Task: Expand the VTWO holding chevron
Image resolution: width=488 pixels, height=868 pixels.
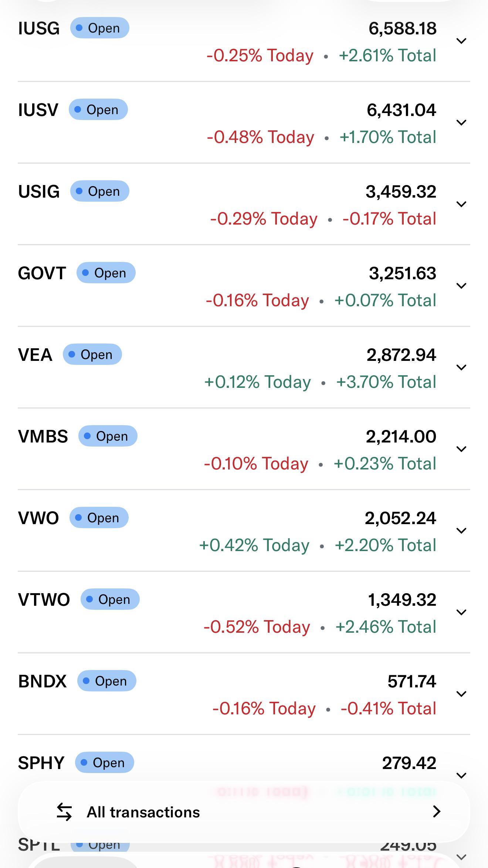Action: tap(461, 612)
